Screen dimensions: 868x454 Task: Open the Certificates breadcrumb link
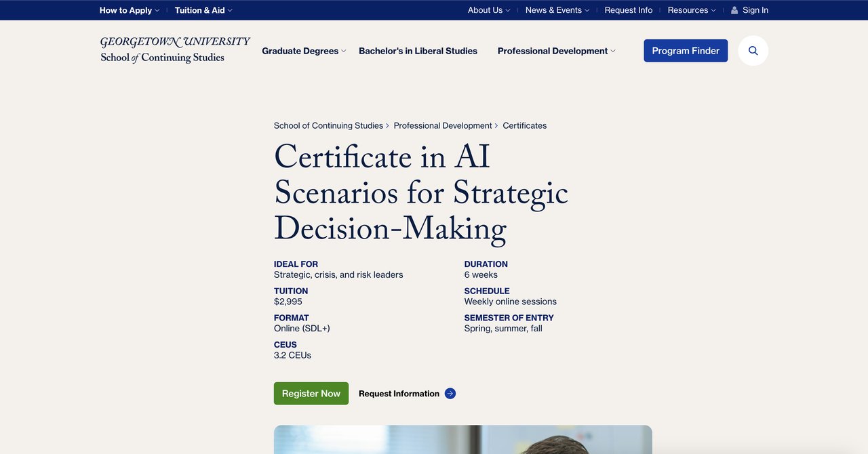pos(525,126)
